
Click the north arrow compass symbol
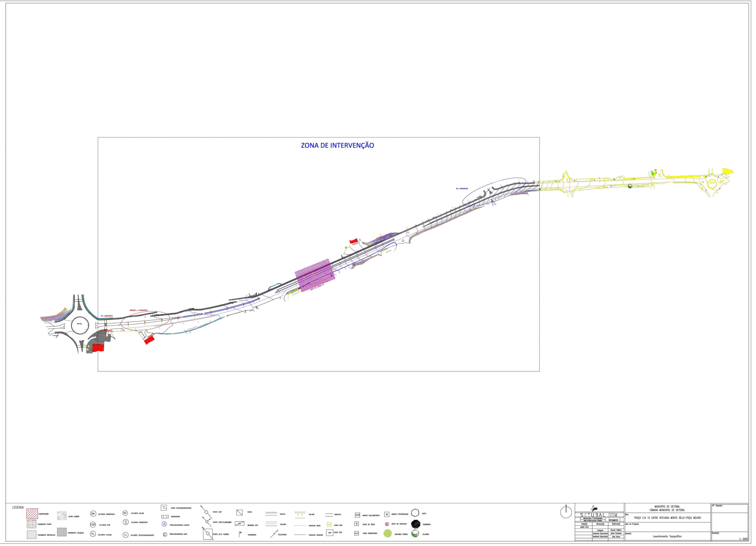566,512
